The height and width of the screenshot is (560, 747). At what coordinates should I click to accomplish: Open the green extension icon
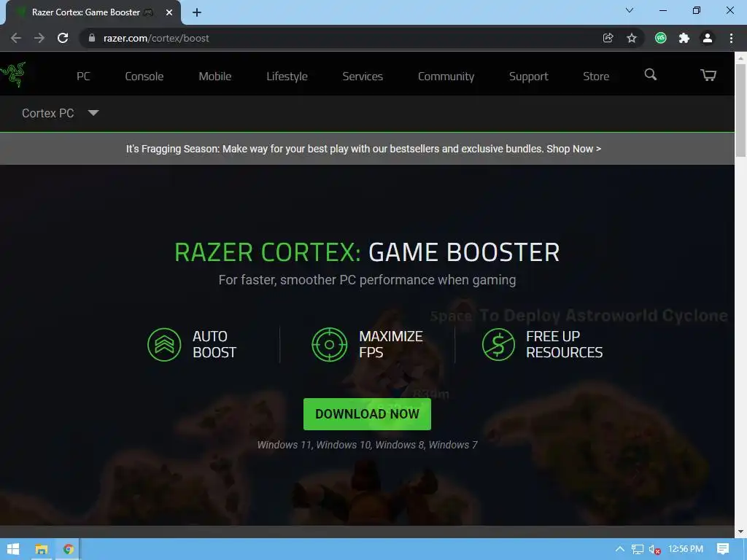coord(660,38)
